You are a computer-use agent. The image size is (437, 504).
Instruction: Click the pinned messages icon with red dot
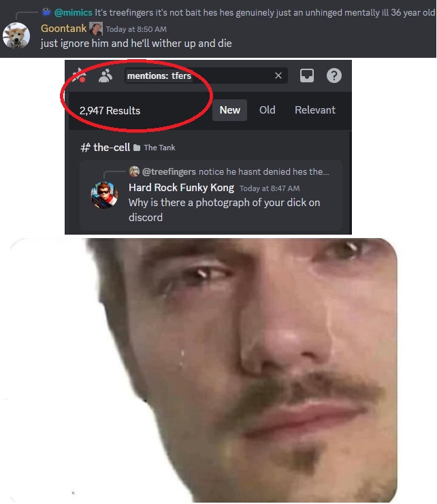point(79,75)
